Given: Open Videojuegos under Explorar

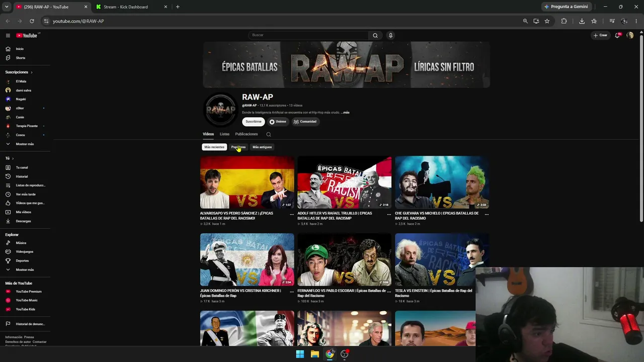Looking at the screenshot, I should tap(25, 252).
